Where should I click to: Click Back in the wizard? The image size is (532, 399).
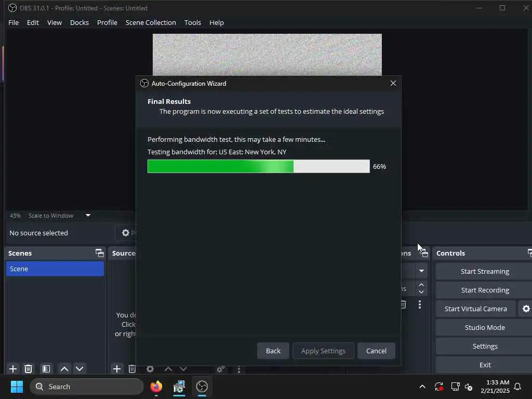point(273,351)
